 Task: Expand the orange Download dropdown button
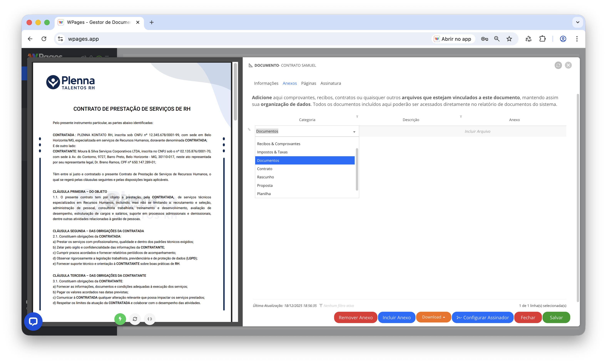tap(433, 317)
